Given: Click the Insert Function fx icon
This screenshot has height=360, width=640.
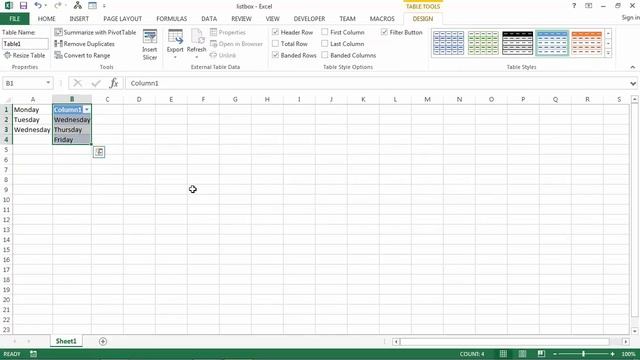Looking at the screenshot, I should tap(114, 83).
